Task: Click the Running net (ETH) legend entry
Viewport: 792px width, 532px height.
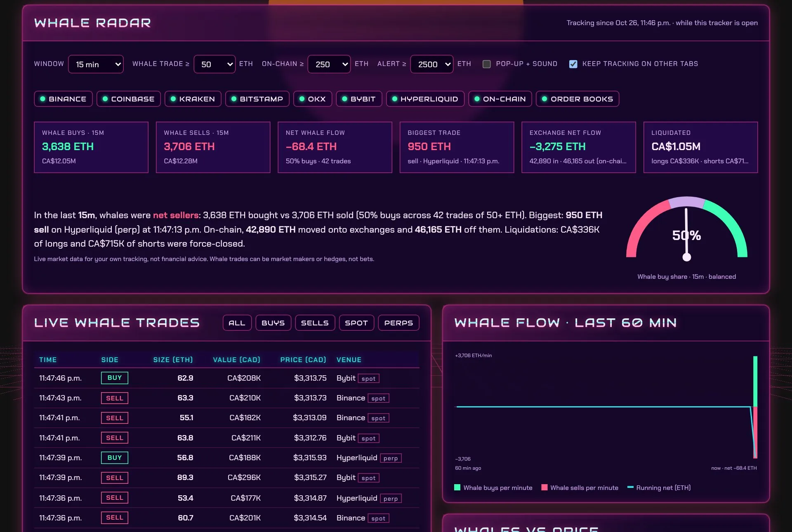Action: point(659,487)
